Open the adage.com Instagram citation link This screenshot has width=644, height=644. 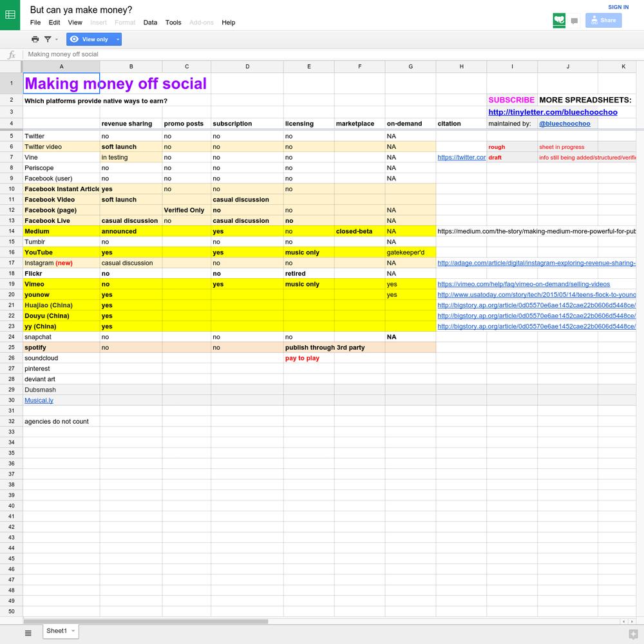536,263
